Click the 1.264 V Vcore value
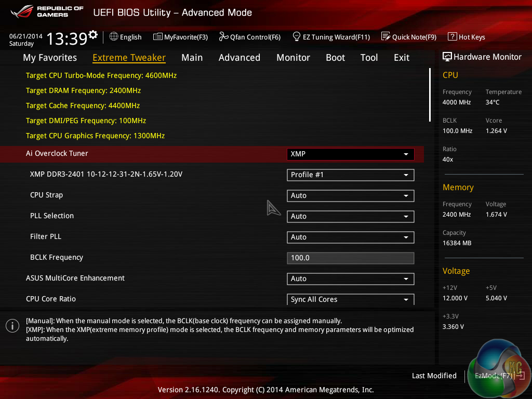This screenshot has width=532, height=399. click(x=496, y=131)
